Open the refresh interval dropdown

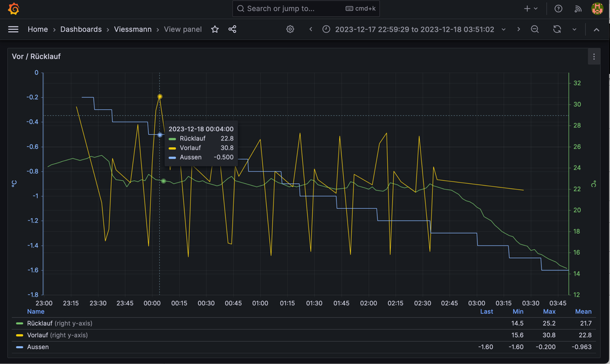574,29
